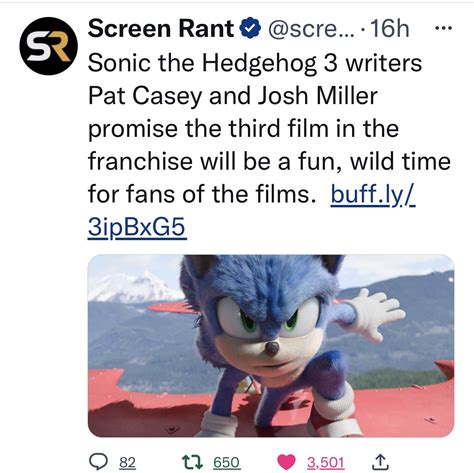
Task: Retweet using the arrows icon
Action: (x=192, y=462)
